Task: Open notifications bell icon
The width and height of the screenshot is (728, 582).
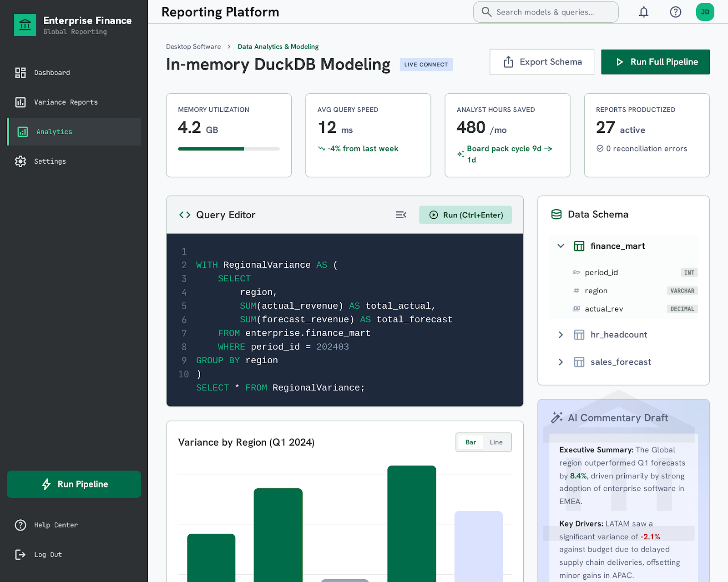Action: [x=644, y=12]
